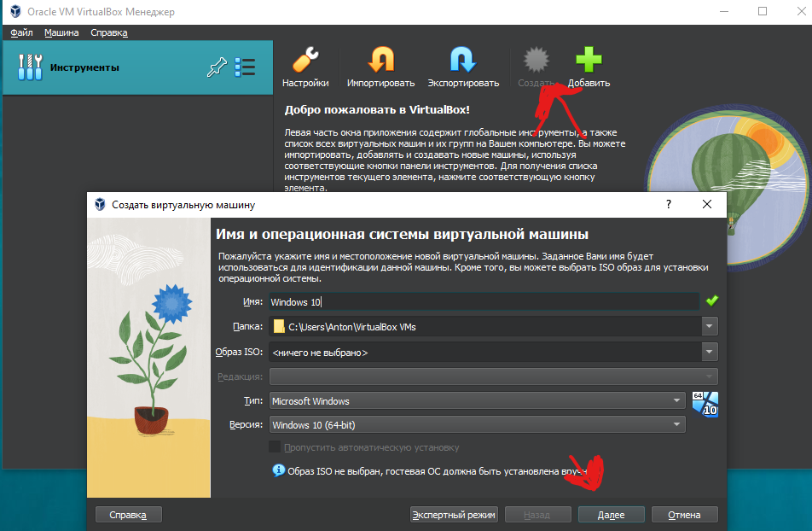The image size is (812, 531).
Task: Click the Windows 10 64-bit OS icon
Action: [705, 404]
